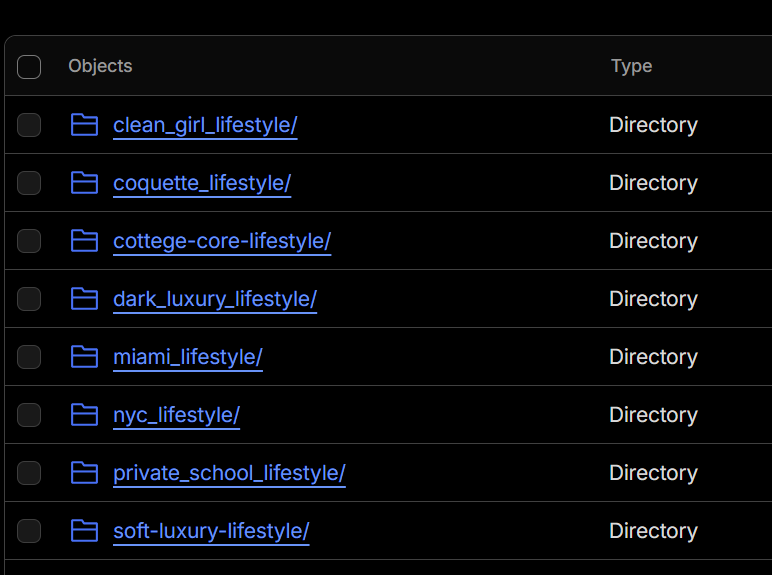Select the dark_luxury_lifestyle/ checkbox
The image size is (772, 575).
(29, 299)
